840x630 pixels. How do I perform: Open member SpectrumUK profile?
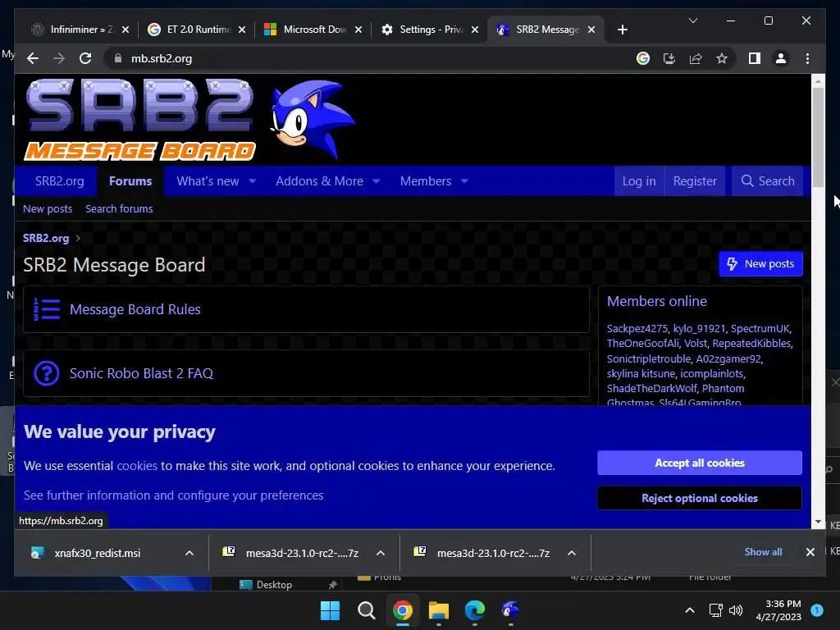coord(760,328)
